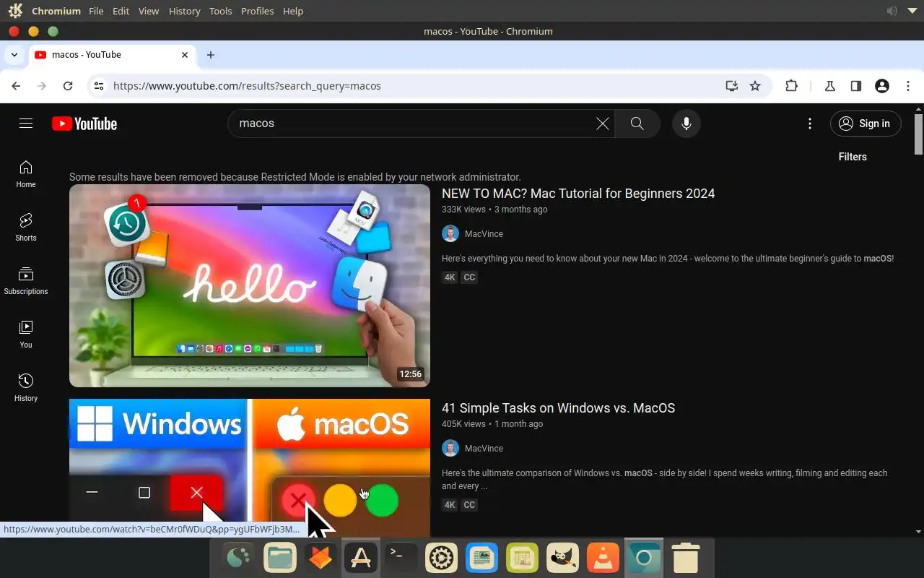The height and width of the screenshot is (578, 924).
Task: Open the file manager in the dock
Action: (x=280, y=558)
